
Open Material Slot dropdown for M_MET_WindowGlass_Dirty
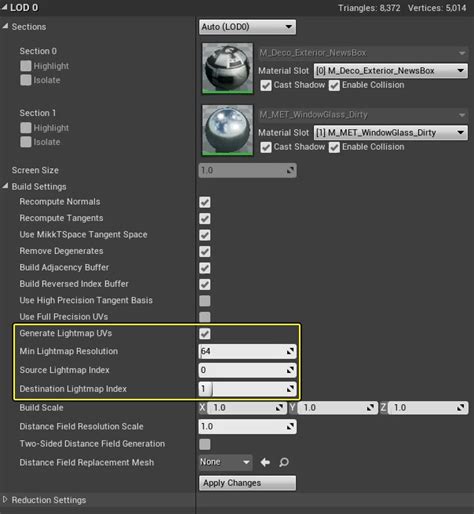pos(390,133)
